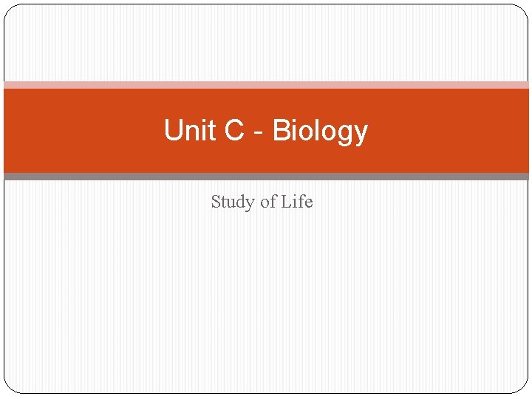Image resolution: width=532 pixels, height=399 pixels.
Task: Select the orange title banner background
Action: 266,131
